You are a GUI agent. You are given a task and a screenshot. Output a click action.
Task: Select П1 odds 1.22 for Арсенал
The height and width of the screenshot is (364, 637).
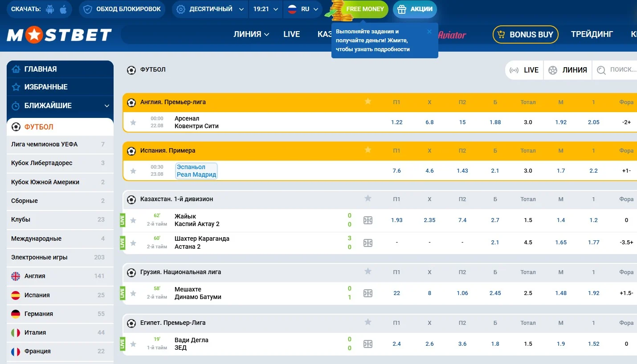click(397, 122)
